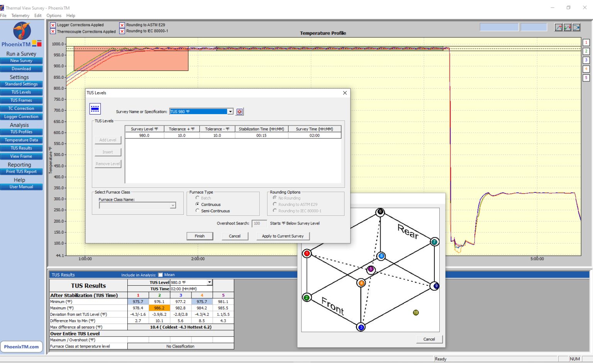Click the TUS Levels dialog table icon
The image size is (593, 364).
[95, 109]
